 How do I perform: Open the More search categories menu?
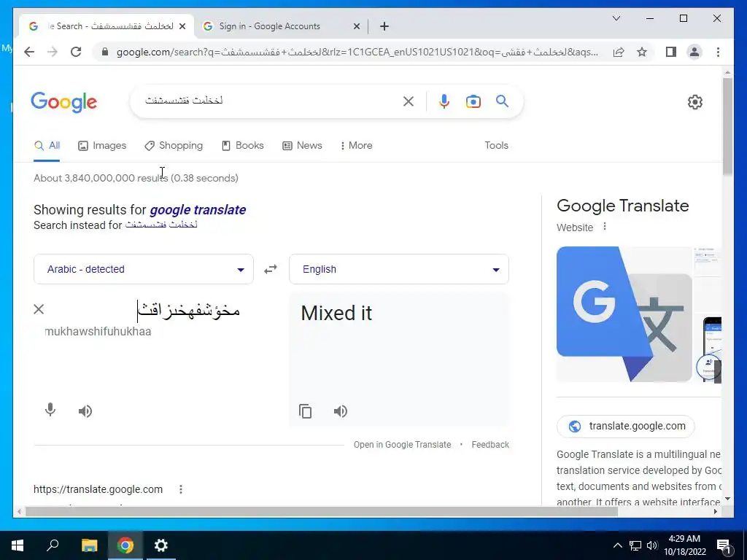coord(356,146)
